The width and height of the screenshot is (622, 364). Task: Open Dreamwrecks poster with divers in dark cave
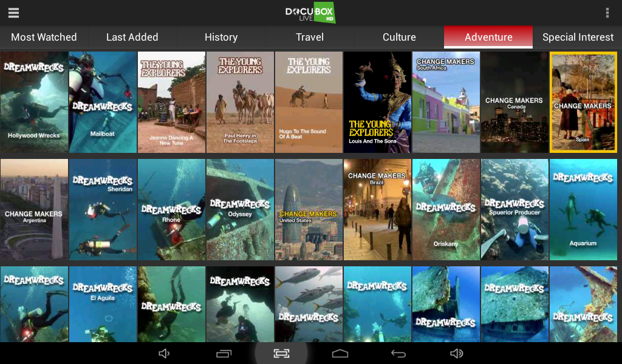click(240, 304)
